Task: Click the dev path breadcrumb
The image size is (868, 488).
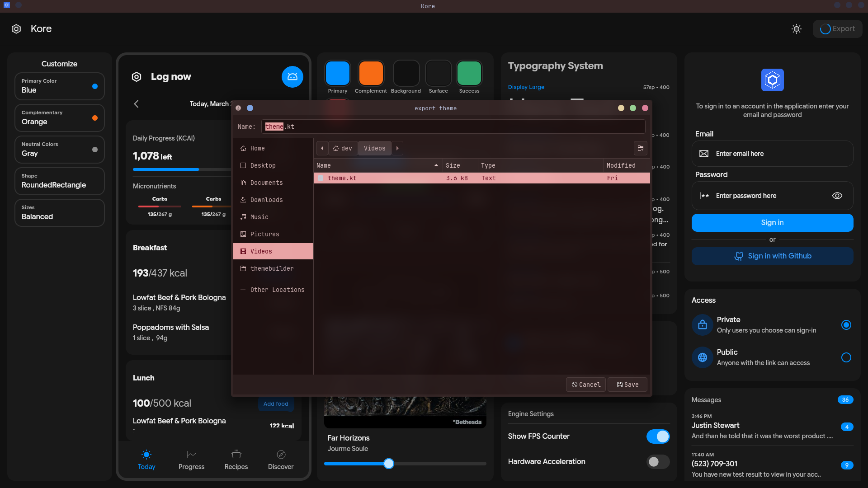Action: (x=343, y=148)
